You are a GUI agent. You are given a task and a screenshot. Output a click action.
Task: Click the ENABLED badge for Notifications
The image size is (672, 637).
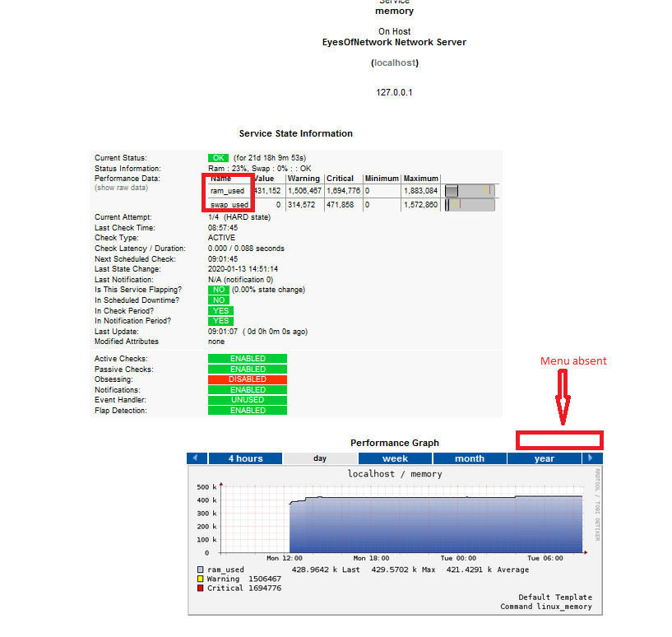pos(248,390)
